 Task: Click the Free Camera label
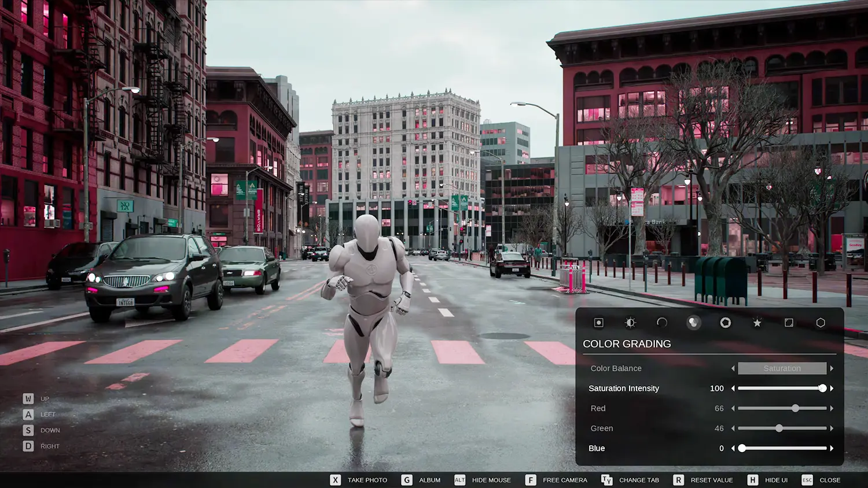[565, 480]
